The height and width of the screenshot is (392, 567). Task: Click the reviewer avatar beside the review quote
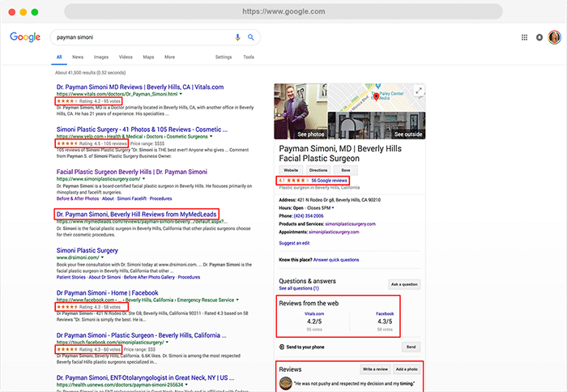click(x=285, y=383)
